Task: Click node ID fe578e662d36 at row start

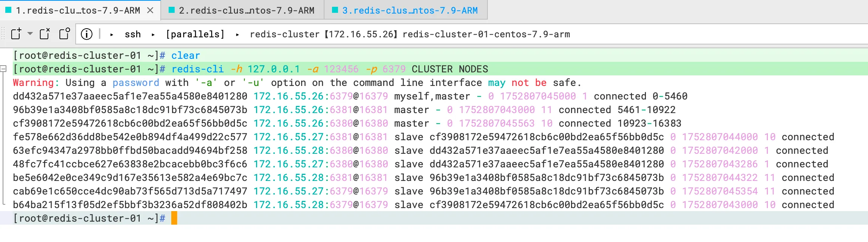Action: tap(130, 137)
